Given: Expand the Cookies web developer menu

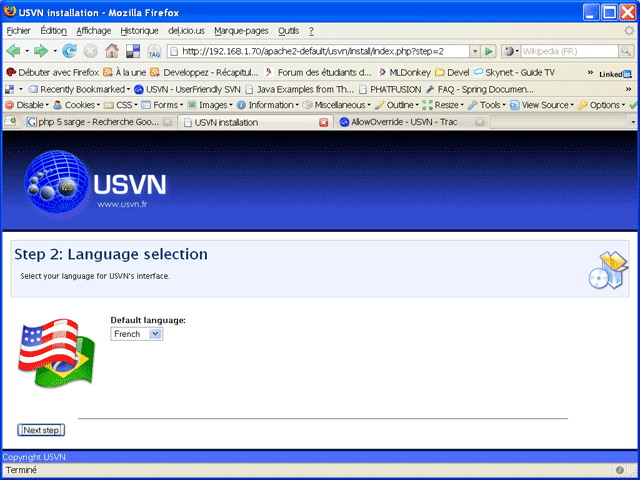Looking at the screenshot, I should click(x=76, y=105).
